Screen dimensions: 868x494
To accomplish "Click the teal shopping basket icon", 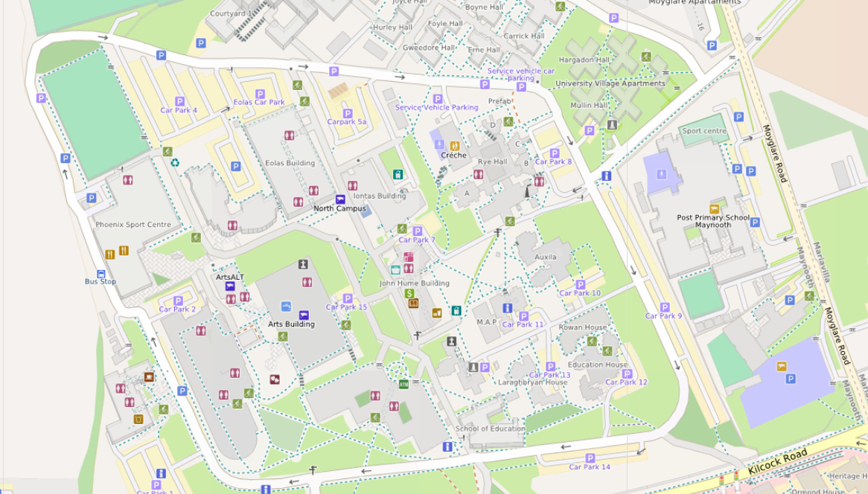I will pyautogui.click(x=395, y=270).
